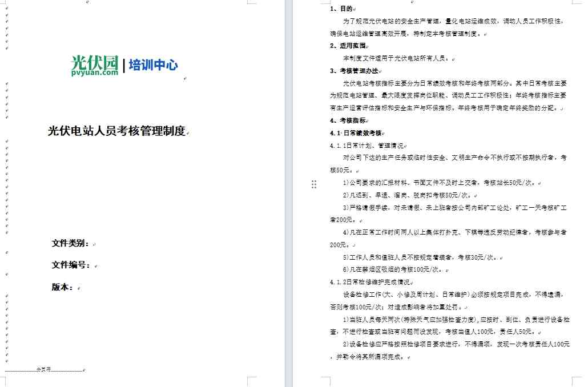Viewport: 588px width, 387px height.
Task: Click the line starting 设备检修工作(大、小修及周计划
Action: coord(453,295)
